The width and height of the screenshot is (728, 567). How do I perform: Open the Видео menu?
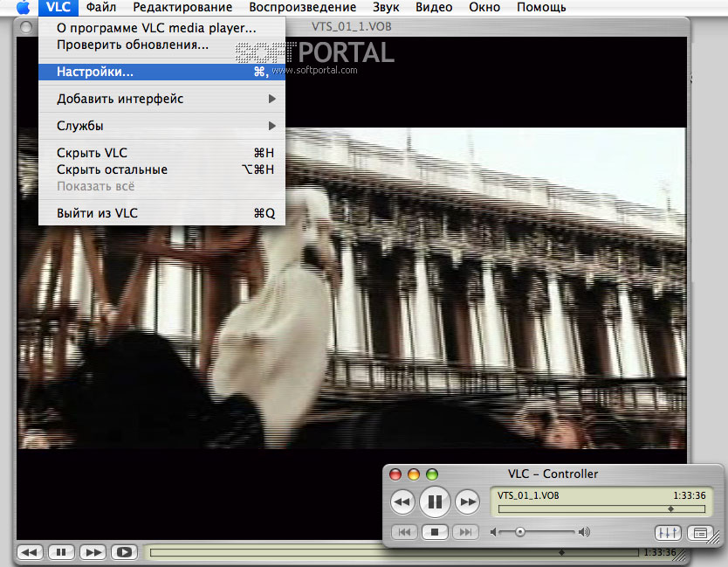coord(434,7)
